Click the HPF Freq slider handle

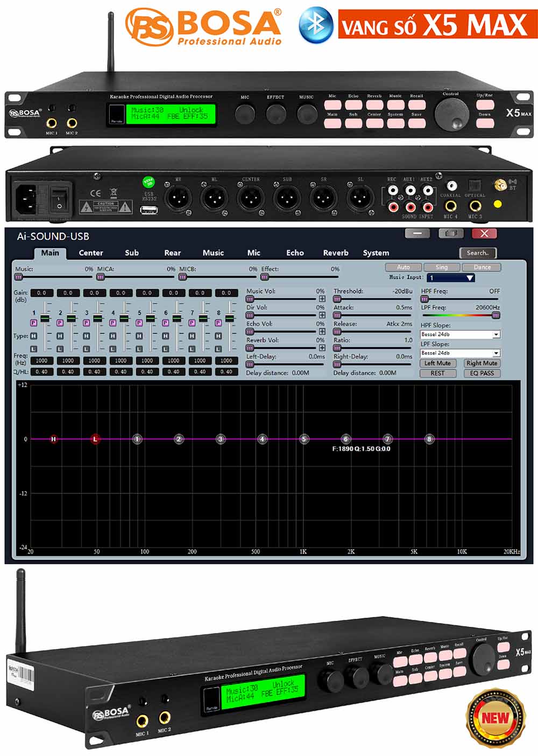click(424, 299)
